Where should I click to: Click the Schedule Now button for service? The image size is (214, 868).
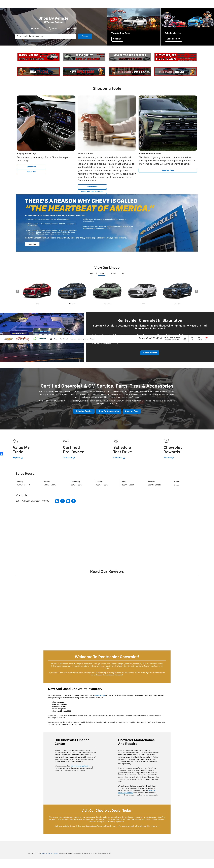tap(173, 39)
